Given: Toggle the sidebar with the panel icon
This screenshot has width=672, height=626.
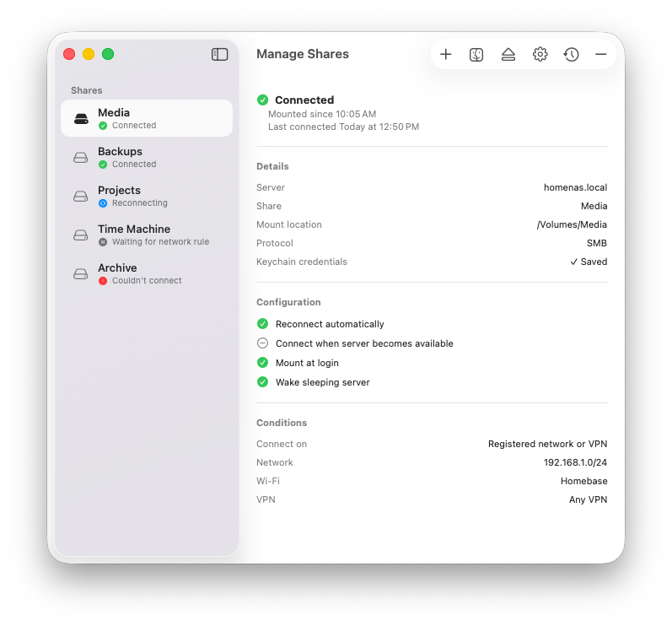Looking at the screenshot, I should pos(219,55).
